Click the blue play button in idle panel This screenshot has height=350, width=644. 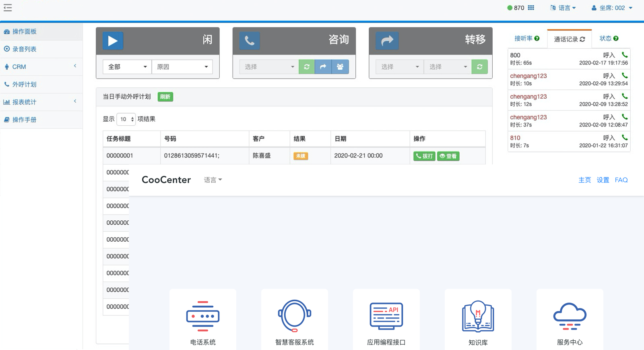click(x=113, y=41)
